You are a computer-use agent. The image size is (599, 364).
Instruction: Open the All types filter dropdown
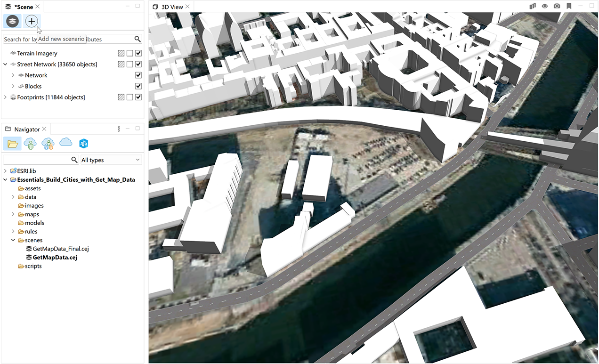(111, 160)
